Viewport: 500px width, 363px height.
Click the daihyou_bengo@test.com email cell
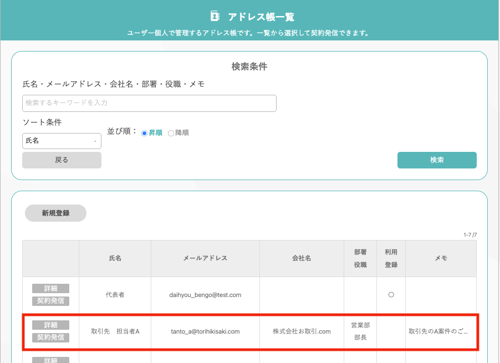pyautogui.click(x=205, y=295)
